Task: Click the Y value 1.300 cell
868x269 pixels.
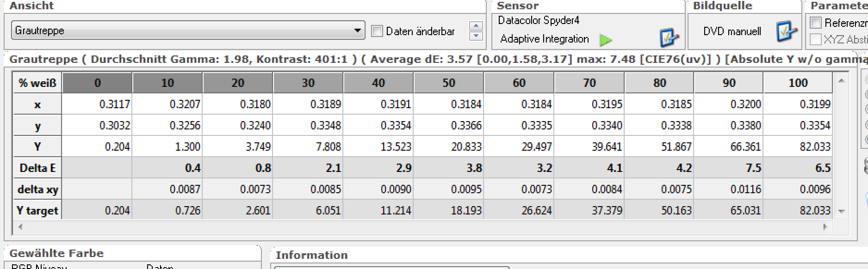Action: [x=167, y=147]
